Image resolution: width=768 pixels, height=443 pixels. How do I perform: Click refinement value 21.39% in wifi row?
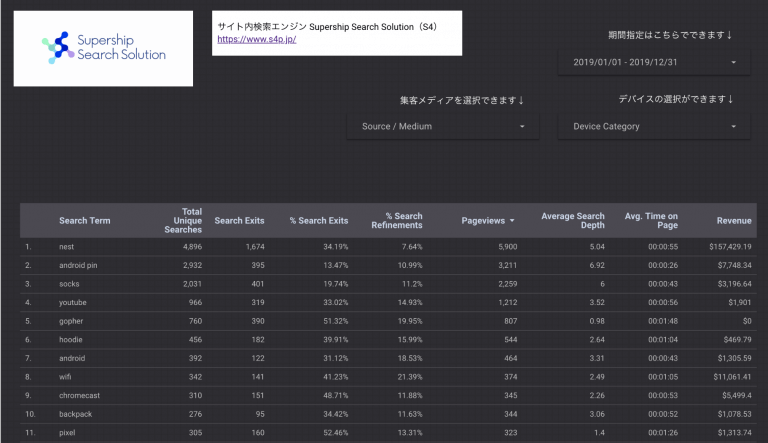click(x=410, y=377)
